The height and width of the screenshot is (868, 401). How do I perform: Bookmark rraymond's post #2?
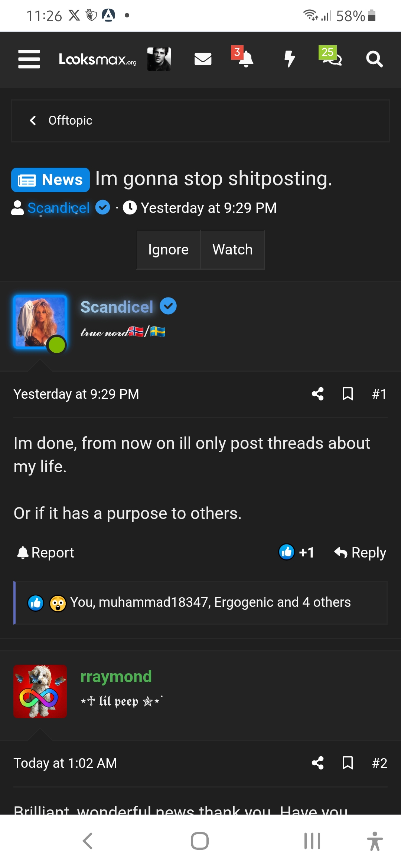tap(348, 763)
